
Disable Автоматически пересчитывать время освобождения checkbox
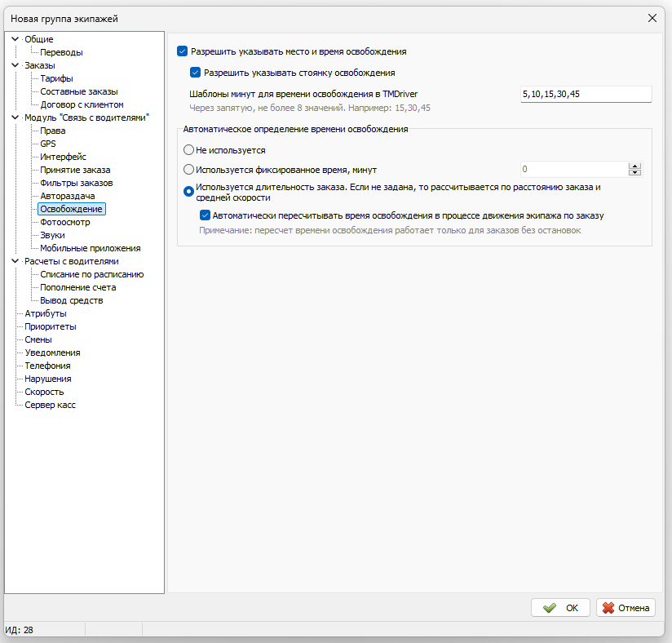point(206,216)
